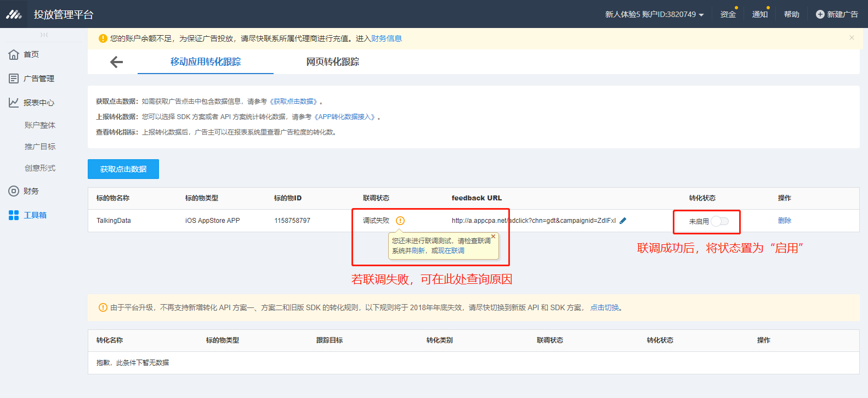868x398 pixels.
Task: Open the 财务信息 link in the banner
Action: pyautogui.click(x=387, y=38)
